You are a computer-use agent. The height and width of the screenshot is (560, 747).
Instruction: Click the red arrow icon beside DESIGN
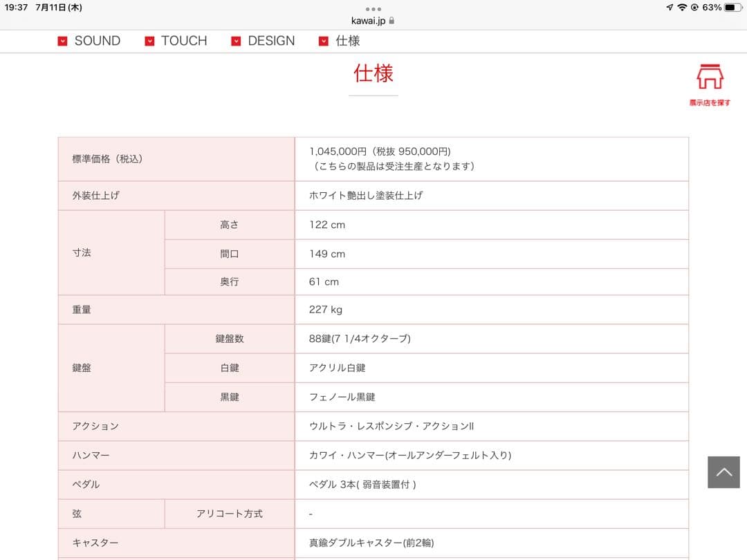(236, 41)
